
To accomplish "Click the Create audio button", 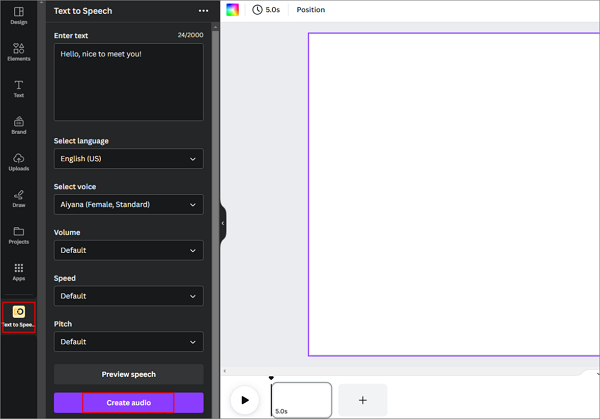I will click(x=129, y=403).
